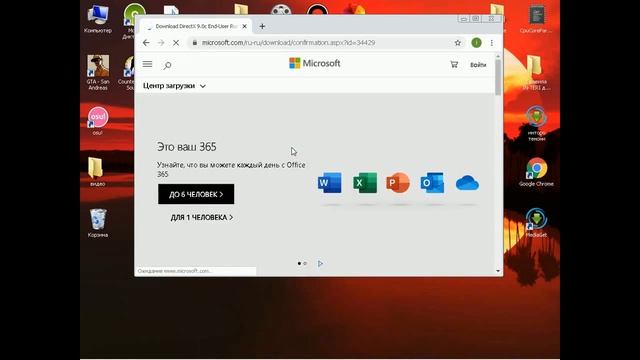Open the видео folder on desktop
This screenshot has width=640, height=360.
[97, 171]
